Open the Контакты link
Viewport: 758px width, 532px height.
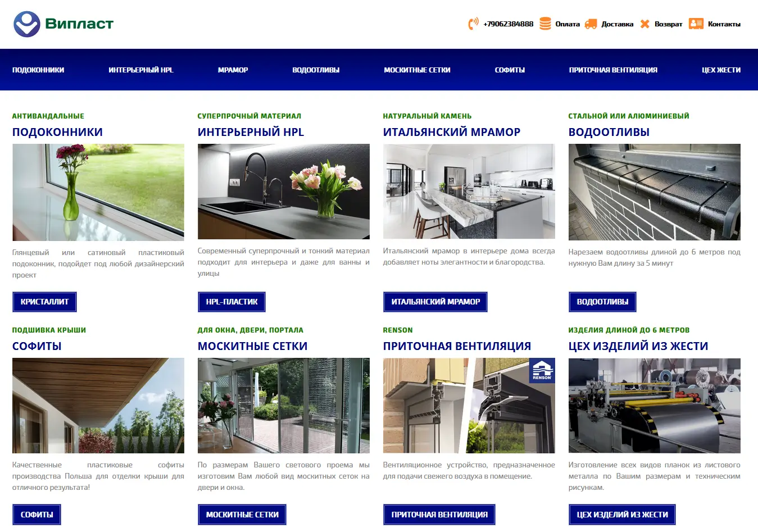pyautogui.click(x=724, y=24)
